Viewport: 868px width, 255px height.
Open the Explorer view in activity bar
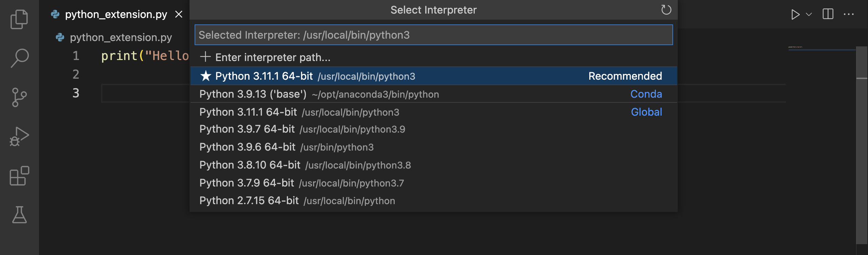point(19,19)
